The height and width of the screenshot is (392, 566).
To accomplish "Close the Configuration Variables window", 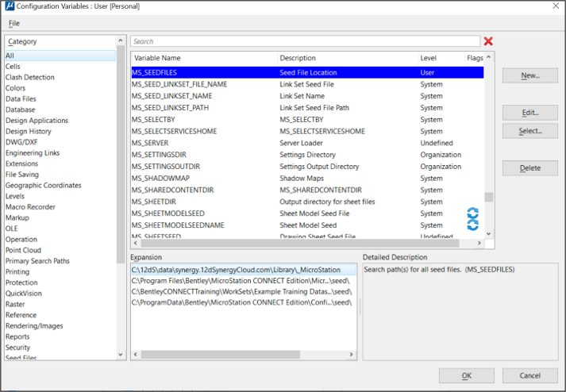I will click(553, 7).
